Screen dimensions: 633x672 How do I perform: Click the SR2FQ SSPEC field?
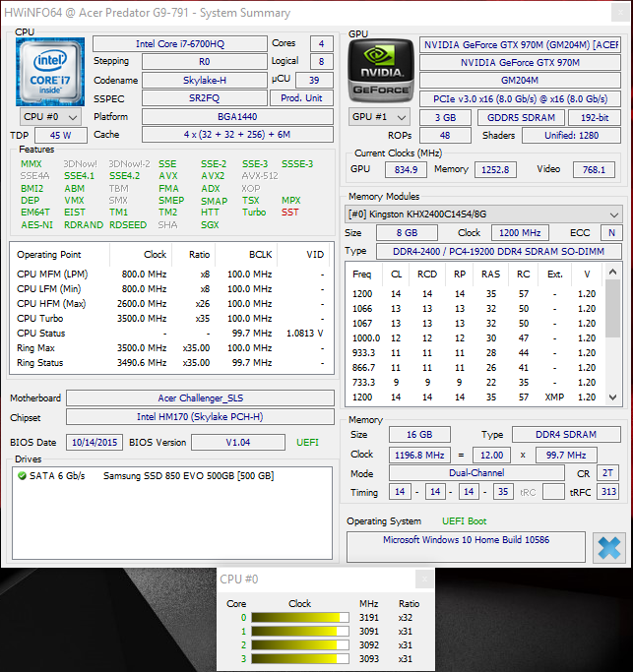tap(205, 98)
